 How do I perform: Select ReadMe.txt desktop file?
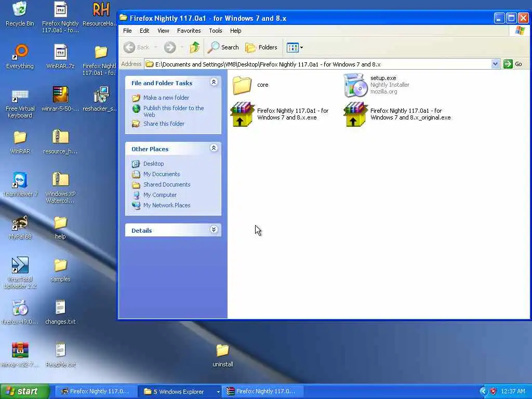(x=60, y=355)
